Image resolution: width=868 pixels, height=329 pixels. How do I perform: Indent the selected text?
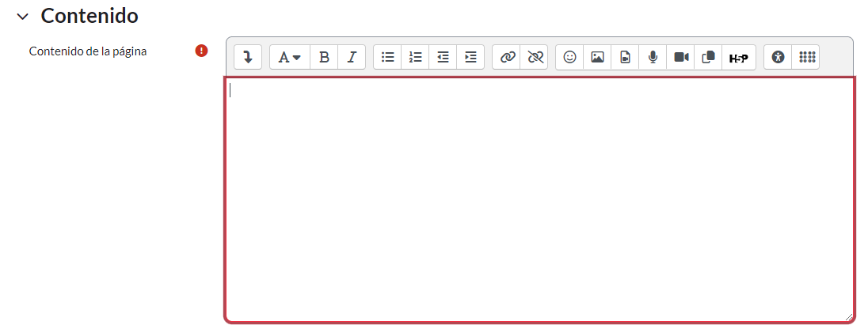click(470, 57)
